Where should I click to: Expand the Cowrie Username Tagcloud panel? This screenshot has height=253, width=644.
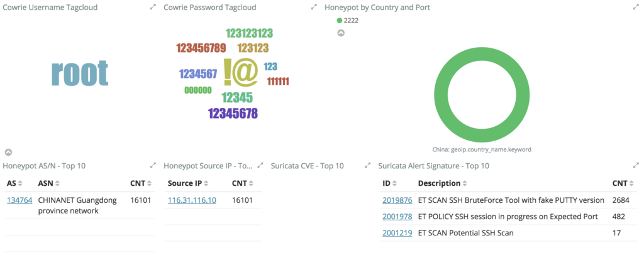(153, 7)
